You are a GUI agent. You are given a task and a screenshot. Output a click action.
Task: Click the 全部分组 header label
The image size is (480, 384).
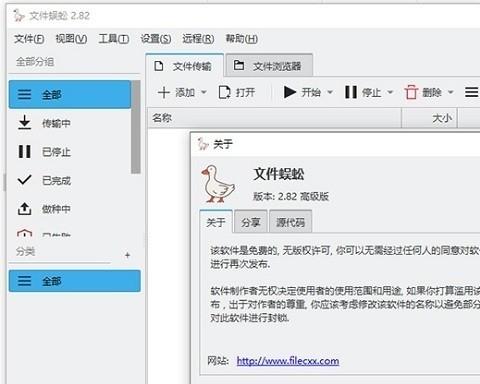click(35, 62)
